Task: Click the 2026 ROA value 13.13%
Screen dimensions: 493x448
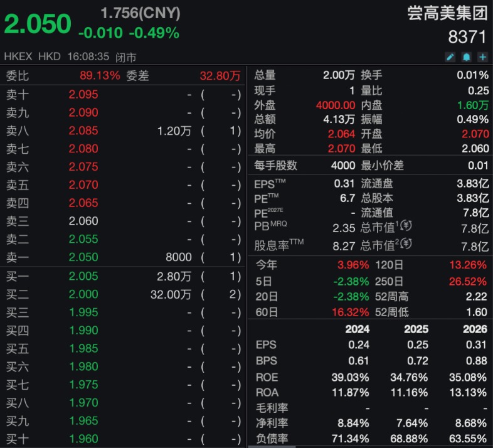Action: click(x=468, y=393)
